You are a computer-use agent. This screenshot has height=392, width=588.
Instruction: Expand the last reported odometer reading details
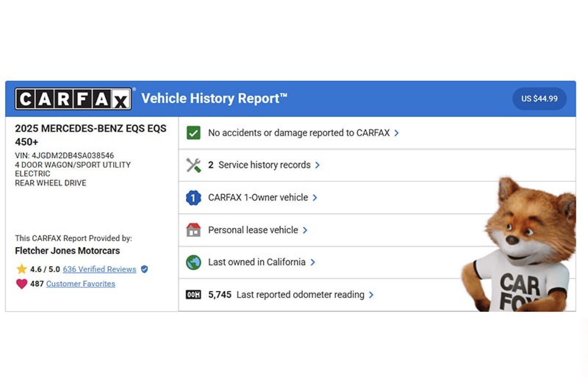point(372,295)
